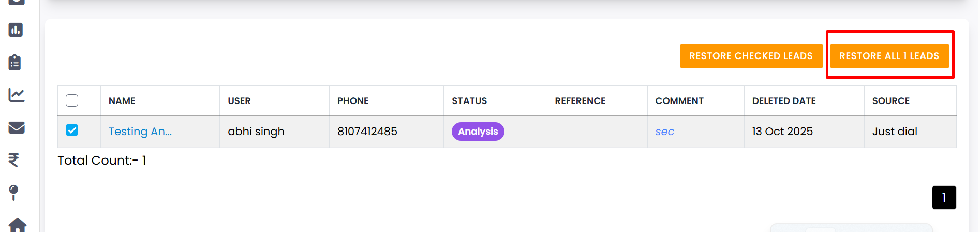Click the PHONE column header
The width and height of the screenshot is (980, 232).
[x=353, y=101]
